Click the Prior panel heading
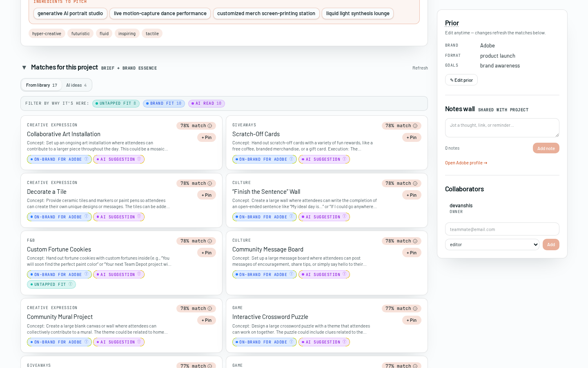Screen dimensions: 588x368 click(452, 23)
